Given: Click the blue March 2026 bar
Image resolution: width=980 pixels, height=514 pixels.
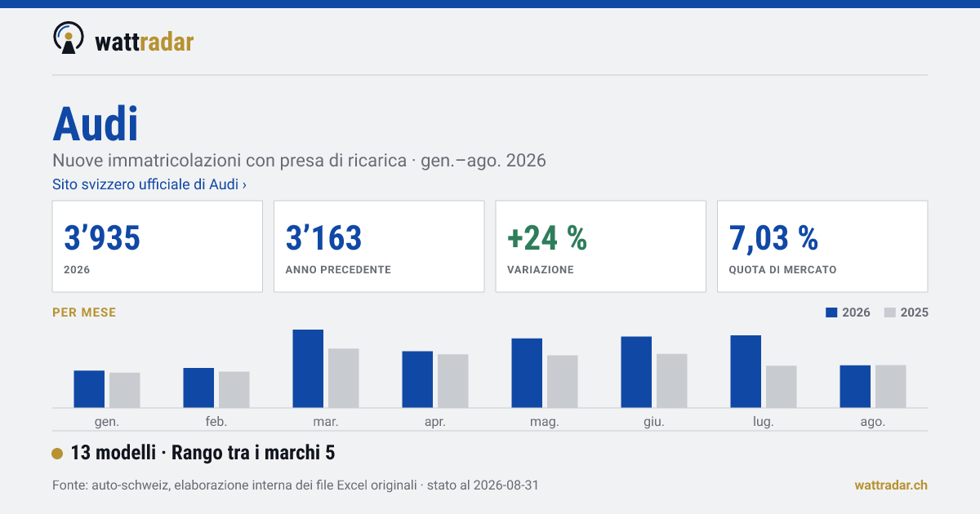Looking at the screenshot, I should [308, 369].
